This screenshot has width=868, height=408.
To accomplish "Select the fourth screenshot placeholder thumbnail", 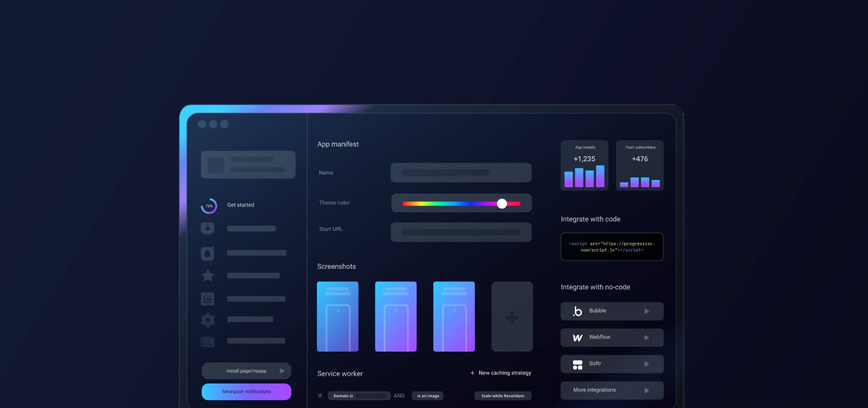I will [x=511, y=317].
